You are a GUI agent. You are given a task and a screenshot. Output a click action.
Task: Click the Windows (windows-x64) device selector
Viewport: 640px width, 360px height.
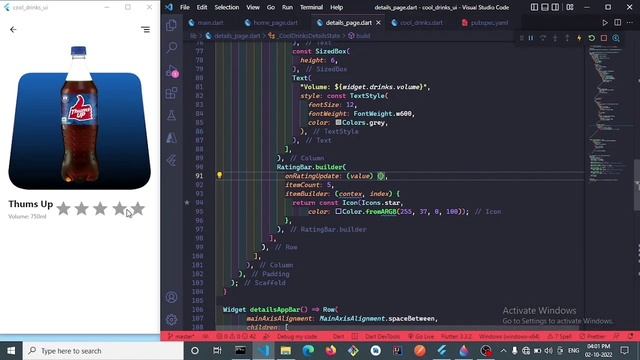[x=509, y=336]
